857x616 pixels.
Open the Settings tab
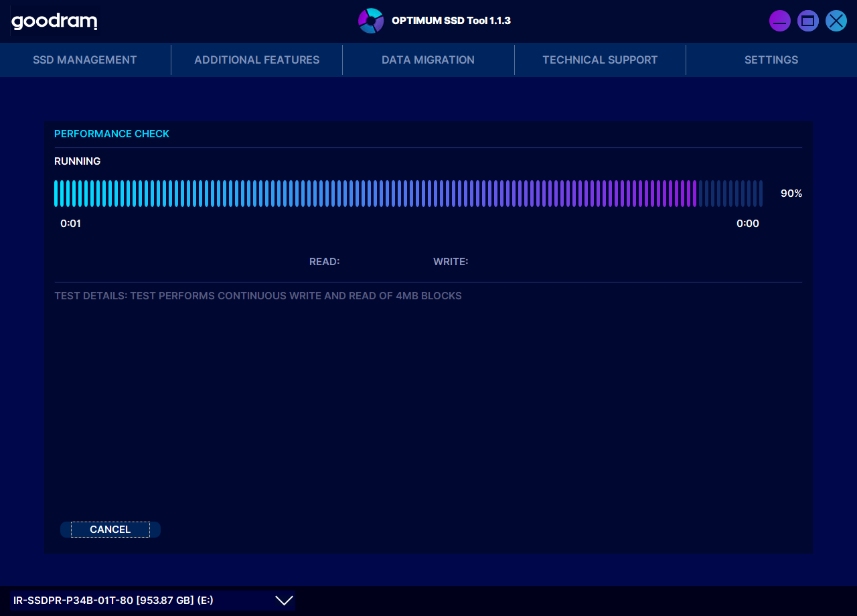pyautogui.click(x=771, y=60)
